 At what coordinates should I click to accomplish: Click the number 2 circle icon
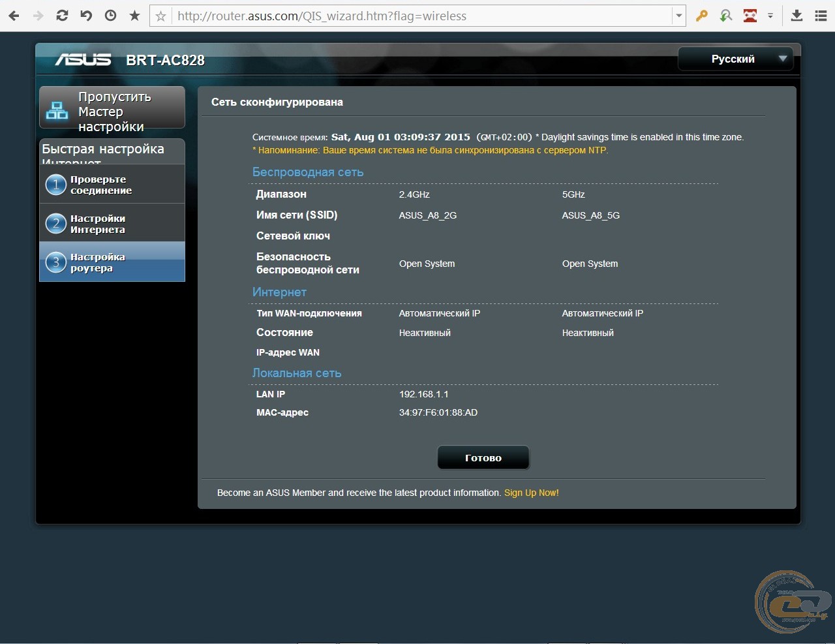56,224
